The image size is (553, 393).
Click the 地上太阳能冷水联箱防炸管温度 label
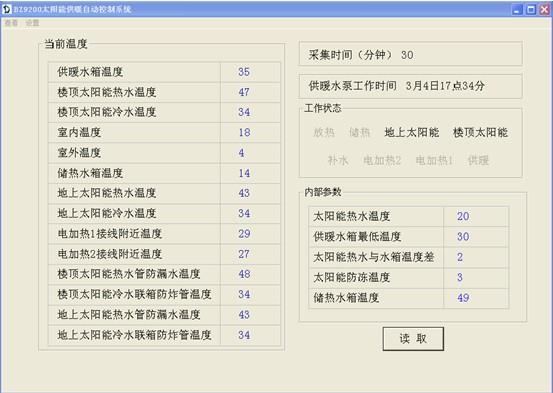coord(134,335)
